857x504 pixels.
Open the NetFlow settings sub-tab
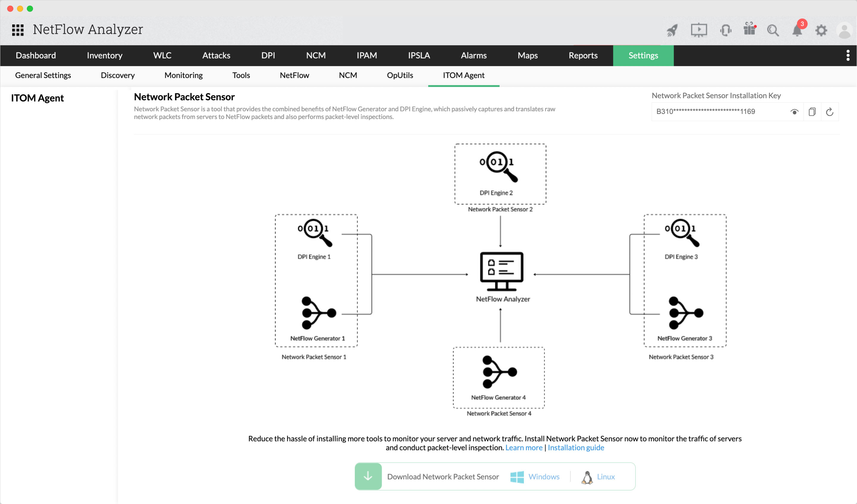pyautogui.click(x=294, y=75)
